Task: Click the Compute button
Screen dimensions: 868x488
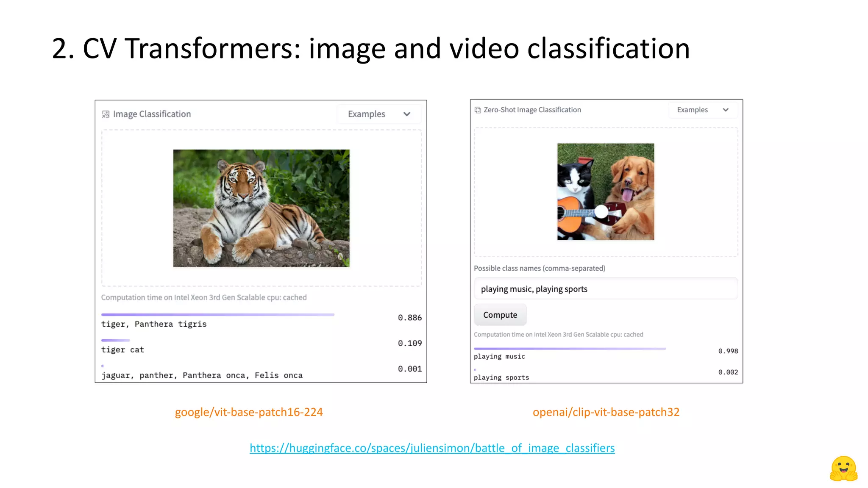Action: (500, 315)
